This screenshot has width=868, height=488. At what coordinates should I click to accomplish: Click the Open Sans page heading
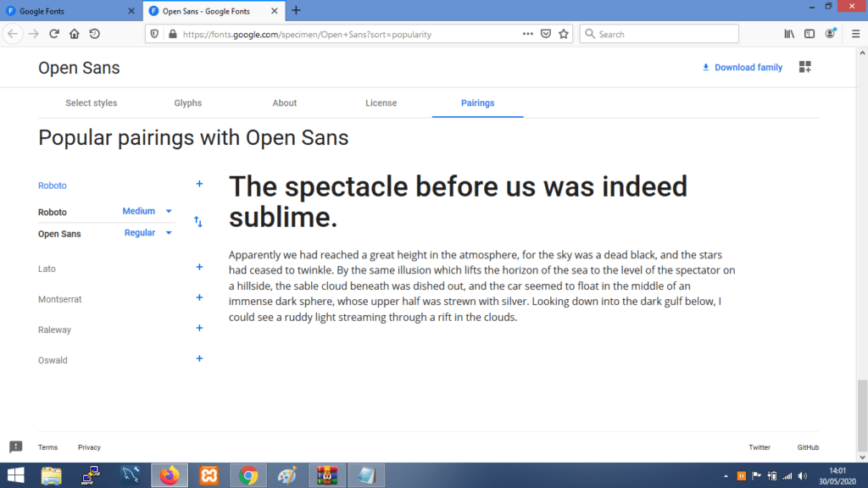click(79, 68)
